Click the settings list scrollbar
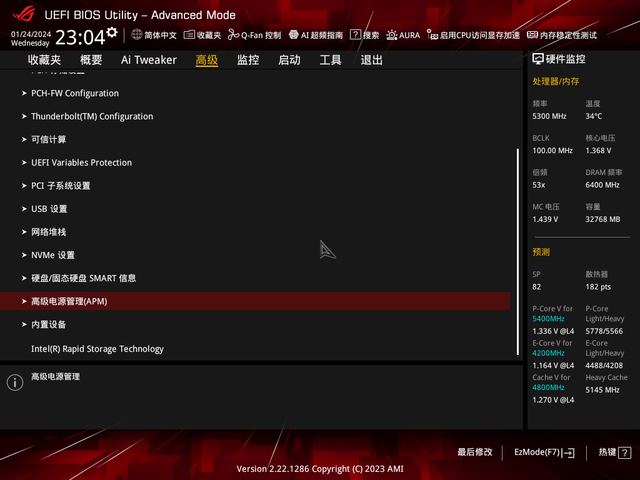Viewport: 640px width, 480px height. pos(518,252)
